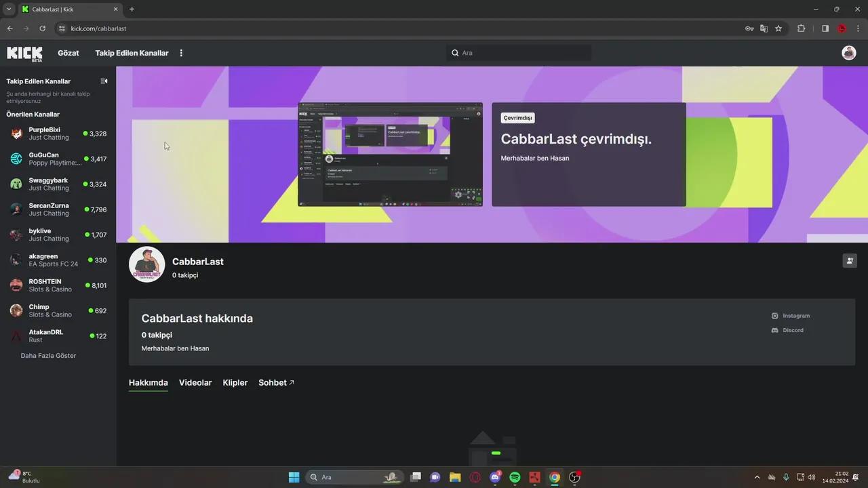Click the Chrome back arrow
The height and width of the screenshot is (488, 868).
[x=9, y=28]
